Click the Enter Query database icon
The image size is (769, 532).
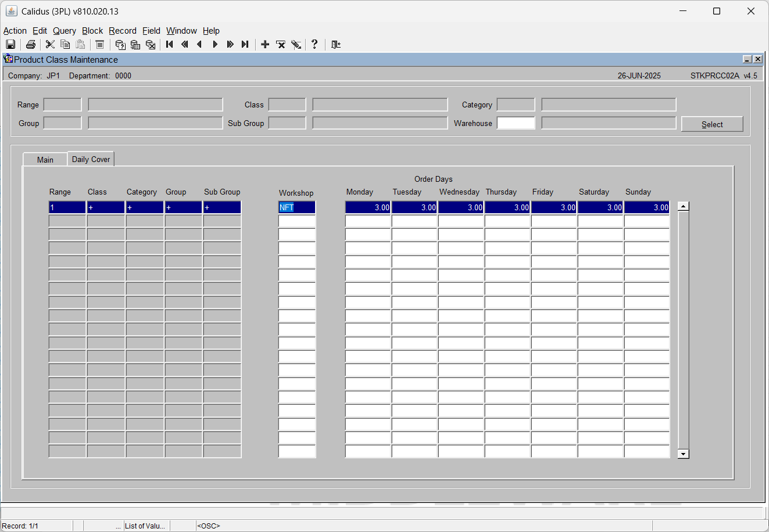tap(120, 44)
